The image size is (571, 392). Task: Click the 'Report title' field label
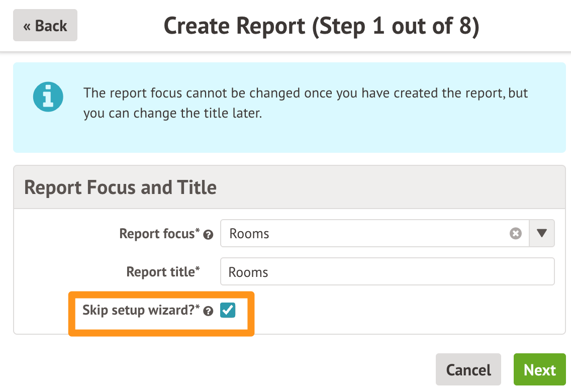click(160, 272)
